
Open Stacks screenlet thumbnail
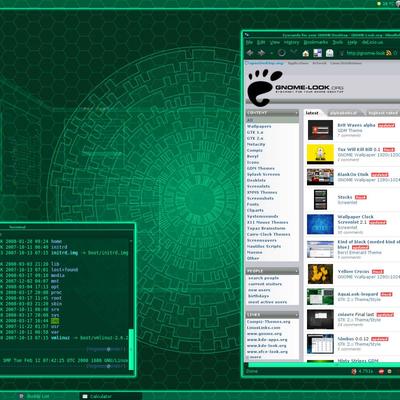coord(320,200)
